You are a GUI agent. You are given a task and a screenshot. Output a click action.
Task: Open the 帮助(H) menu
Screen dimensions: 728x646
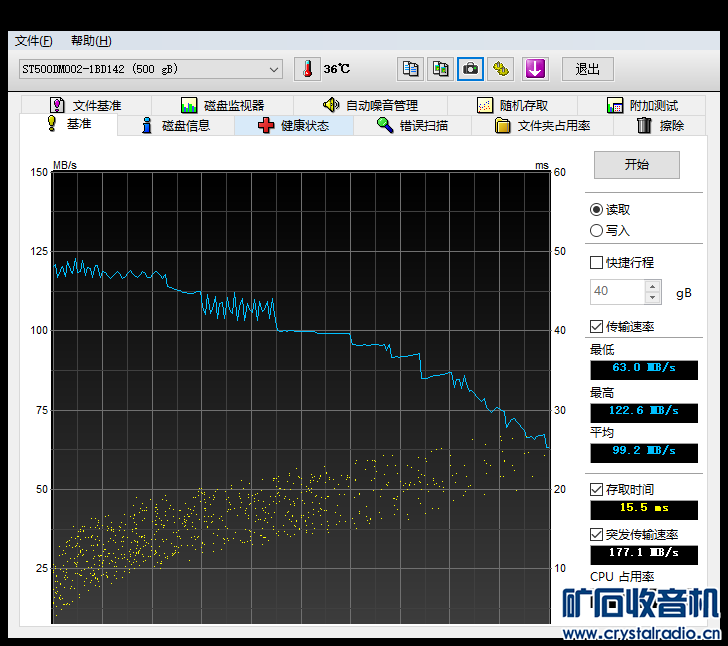click(91, 41)
